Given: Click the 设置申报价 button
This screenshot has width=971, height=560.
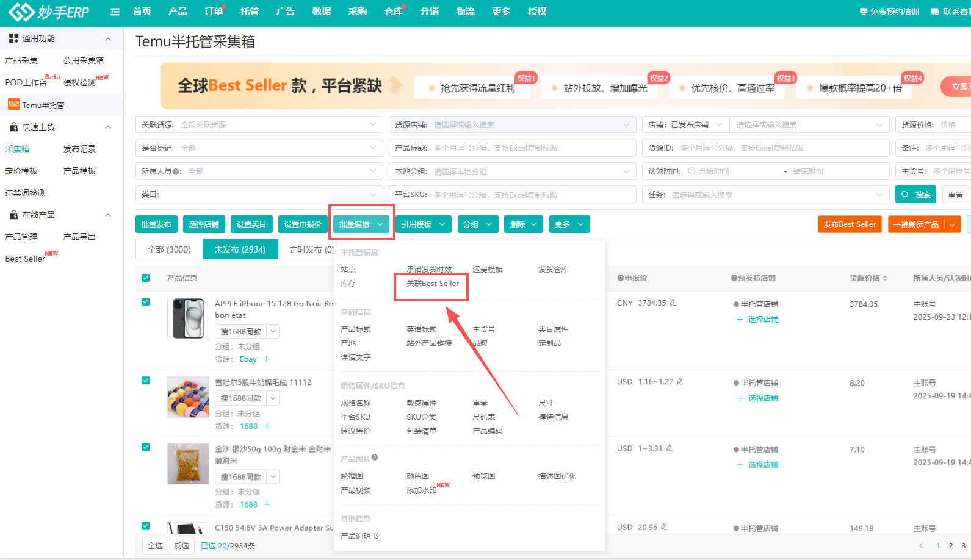Looking at the screenshot, I should 303,224.
